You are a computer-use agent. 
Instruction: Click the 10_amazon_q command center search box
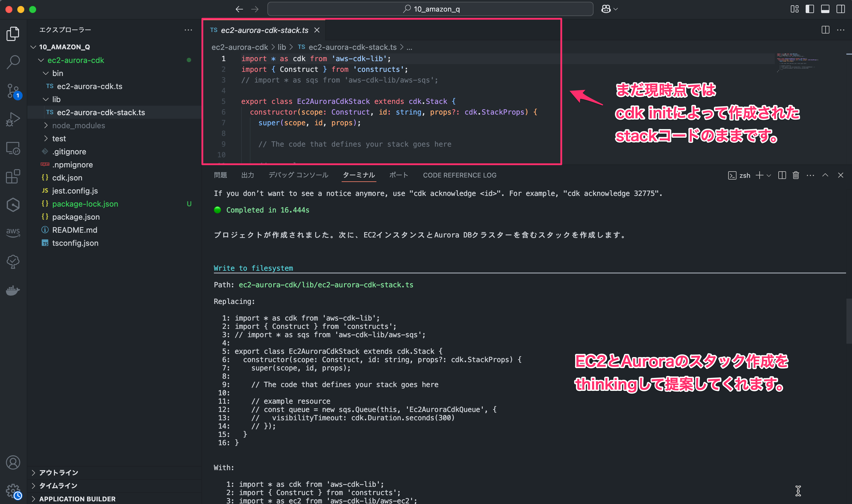(x=430, y=9)
